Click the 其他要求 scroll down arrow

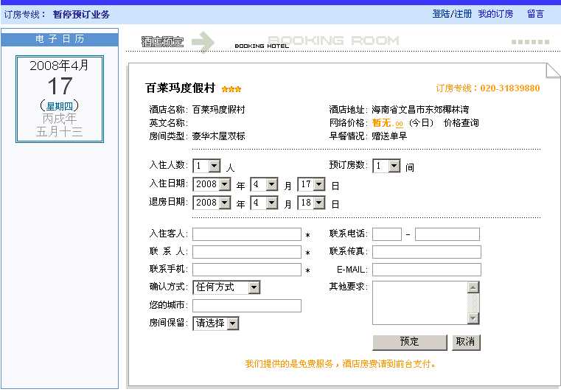coord(473,318)
